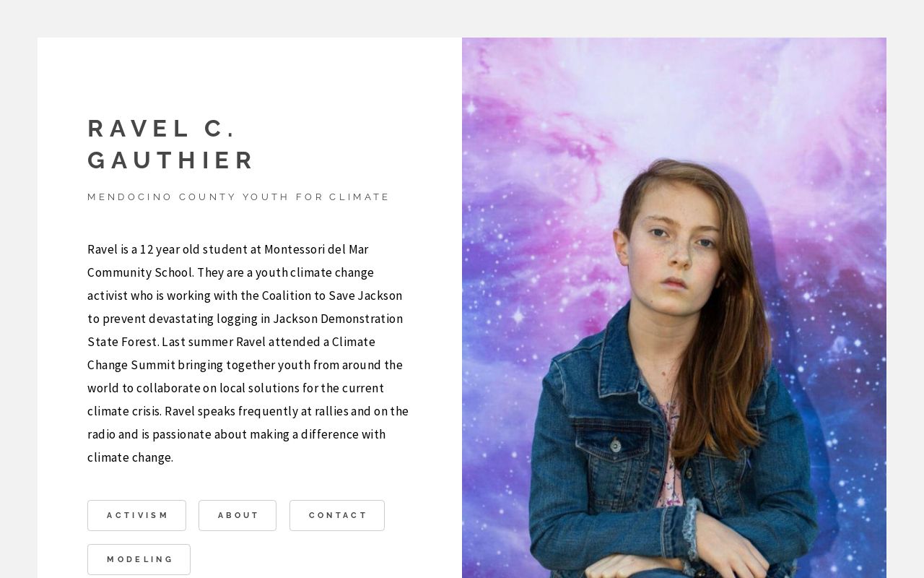Click "Coalition to Save Jackson" in the bio
This screenshot has width=924, height=578.
pyautogui.click(x=331, y=296)
